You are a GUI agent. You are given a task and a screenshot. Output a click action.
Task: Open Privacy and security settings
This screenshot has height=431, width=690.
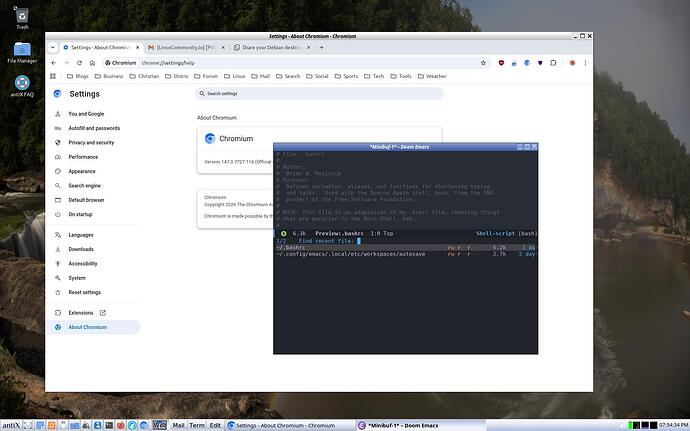coord(91,143)
